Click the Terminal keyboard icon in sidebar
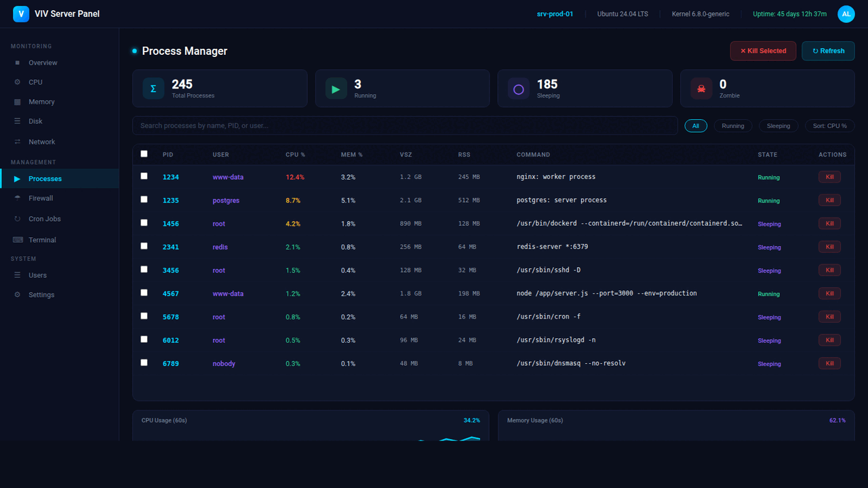868x488 pixels. coord(18,240)
